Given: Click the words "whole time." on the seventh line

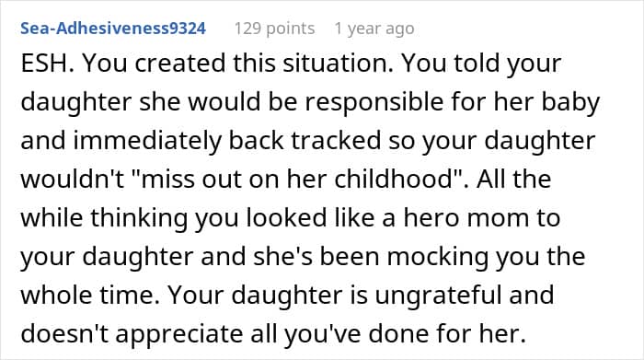Looking at the screenshot, I should [90, 295].
